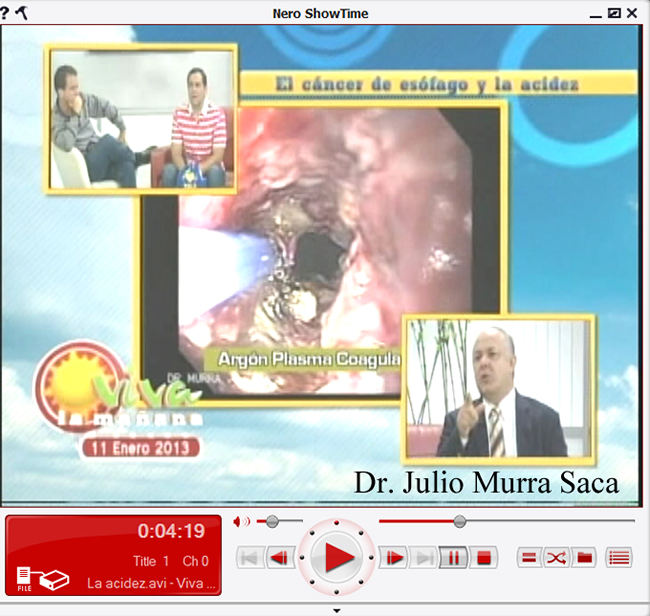Skip to the next chapter

424,558
